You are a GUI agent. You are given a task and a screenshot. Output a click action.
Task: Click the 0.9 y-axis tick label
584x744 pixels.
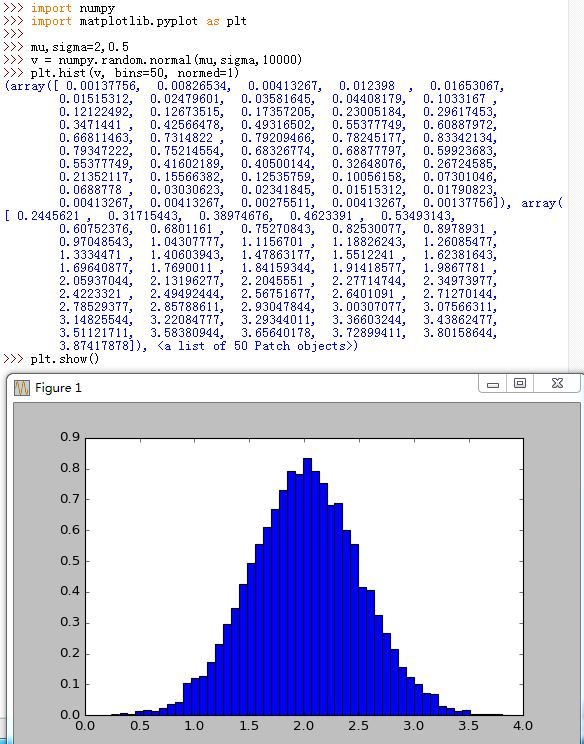pos(70,437)
